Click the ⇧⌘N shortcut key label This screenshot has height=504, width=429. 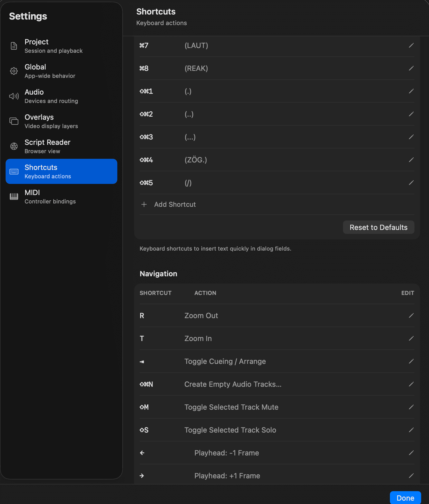(x=146, y=384)
